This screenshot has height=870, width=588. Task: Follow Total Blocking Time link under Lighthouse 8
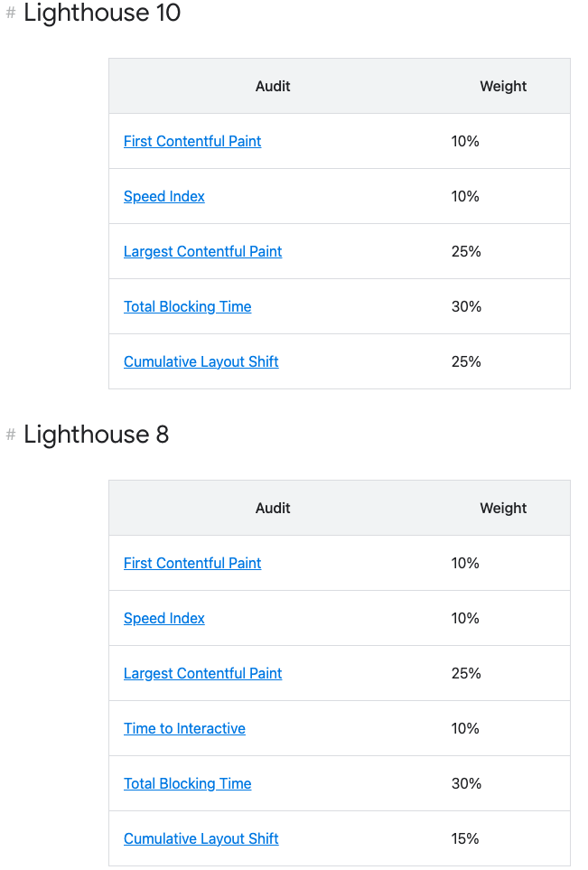point(187,783)
